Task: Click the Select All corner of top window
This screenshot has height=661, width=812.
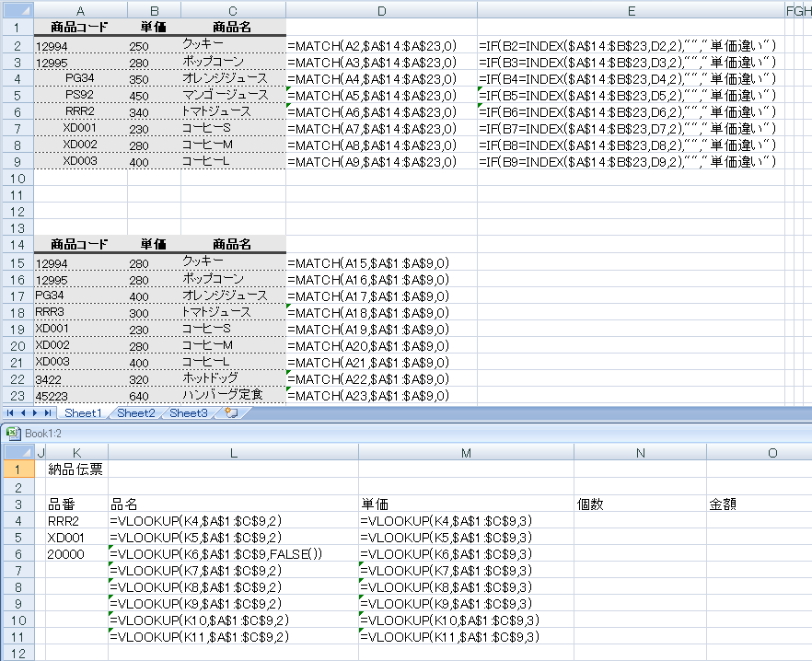Action: pyautogui.click(x=17, y=9)
